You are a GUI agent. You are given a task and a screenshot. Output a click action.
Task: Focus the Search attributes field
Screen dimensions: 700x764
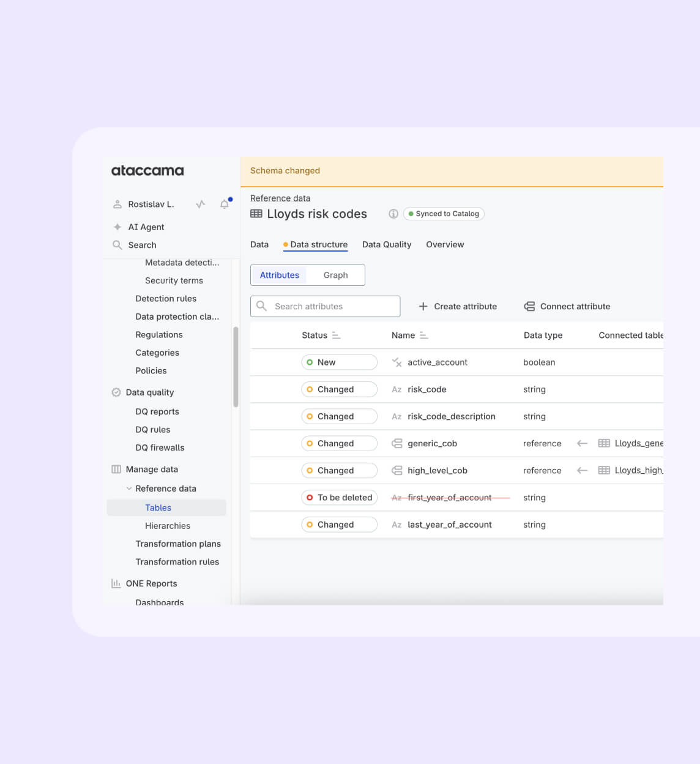[325, 306]
